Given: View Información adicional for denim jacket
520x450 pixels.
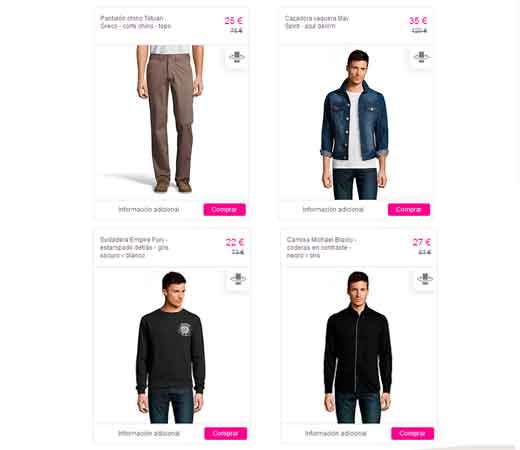Looking at the screenshot, I should [x=333, y=210].
